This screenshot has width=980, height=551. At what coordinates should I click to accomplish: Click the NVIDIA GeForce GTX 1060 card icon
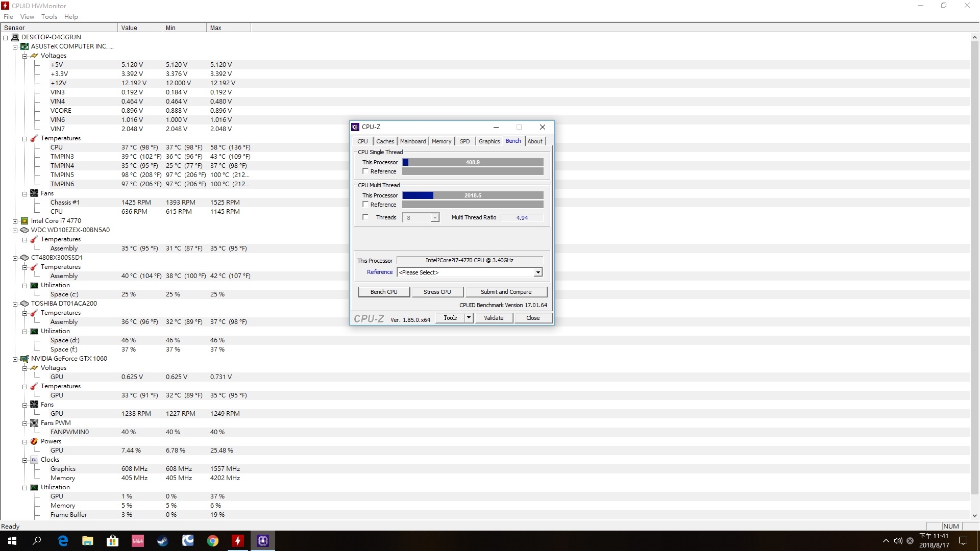(24, 359)
